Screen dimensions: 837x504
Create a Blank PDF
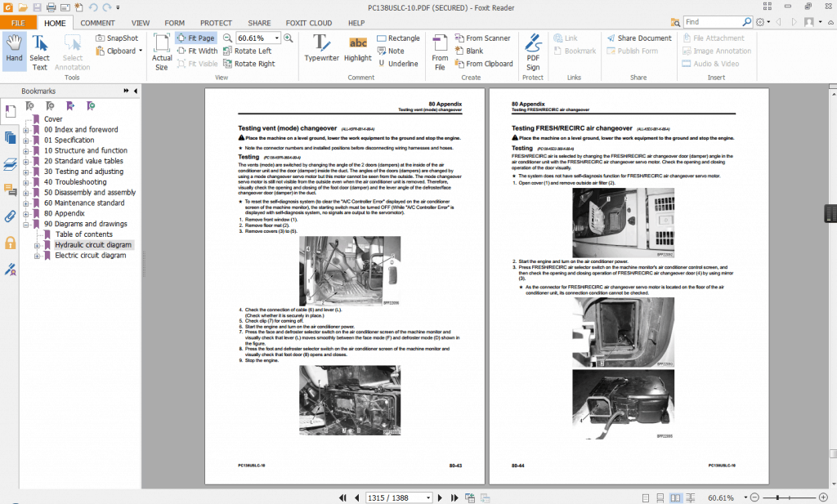tap(468, 51)
